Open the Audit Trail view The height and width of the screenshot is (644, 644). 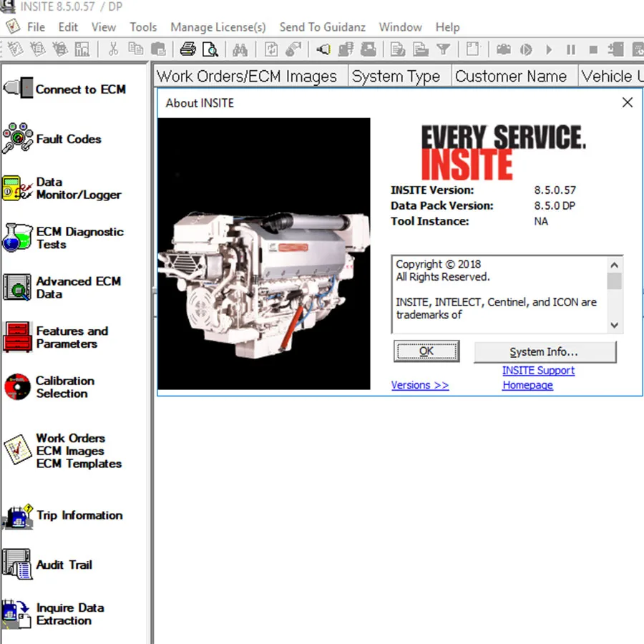(x=48, y=565)
